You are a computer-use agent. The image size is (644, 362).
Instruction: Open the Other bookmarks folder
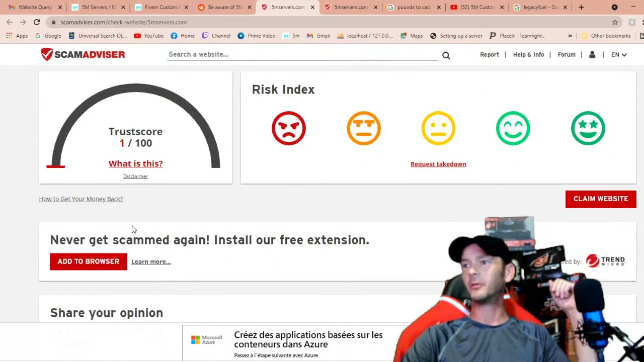(605, 36)
